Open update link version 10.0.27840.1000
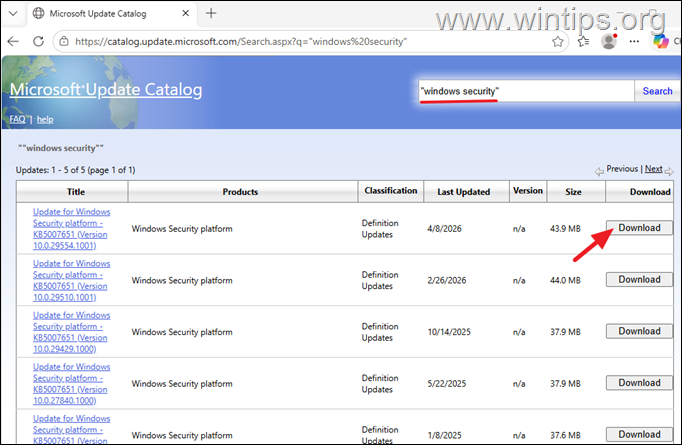 click(71, 384)
